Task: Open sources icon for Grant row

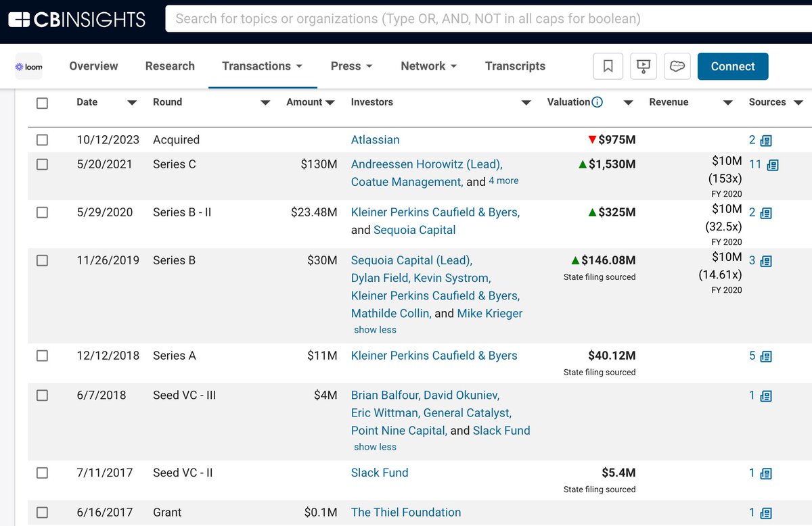Action: (766, 513)
